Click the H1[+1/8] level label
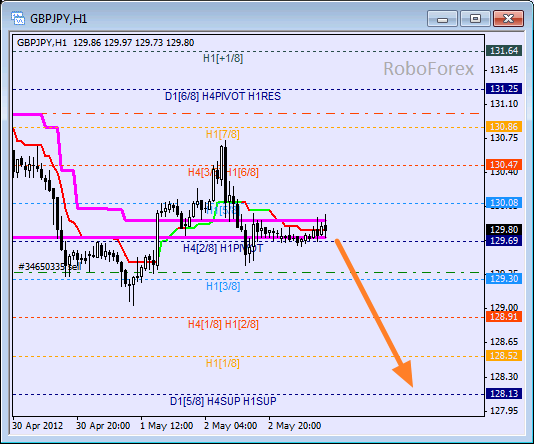This screenshot has height=444, width=534. tap(223, 59)
